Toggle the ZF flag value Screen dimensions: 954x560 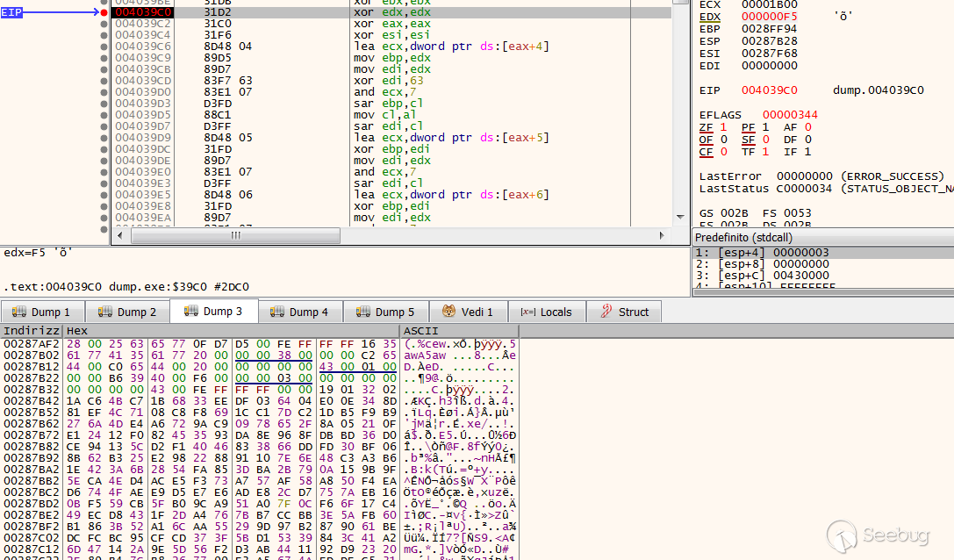tap(723, 127)
